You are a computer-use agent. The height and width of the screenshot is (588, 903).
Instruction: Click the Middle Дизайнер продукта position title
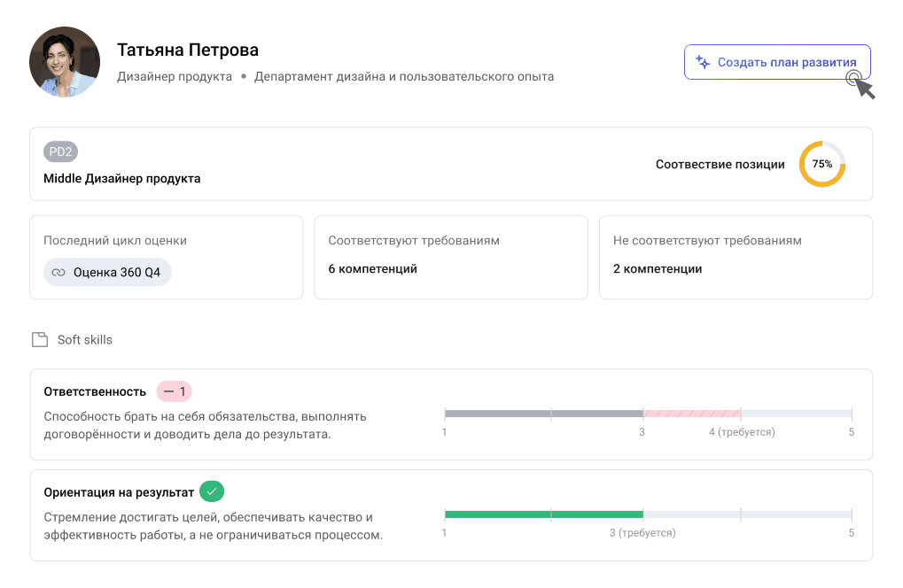(x=122, y=179)
